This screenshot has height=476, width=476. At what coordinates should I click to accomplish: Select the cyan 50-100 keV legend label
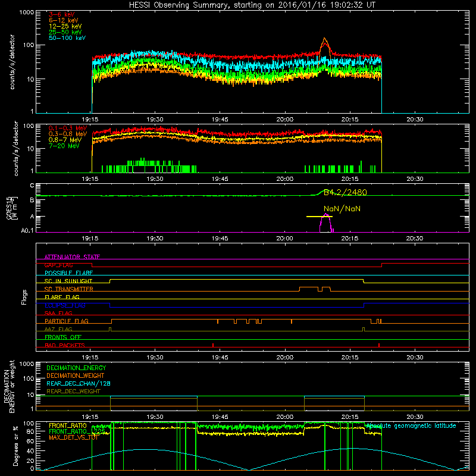(x=67, y=38)
